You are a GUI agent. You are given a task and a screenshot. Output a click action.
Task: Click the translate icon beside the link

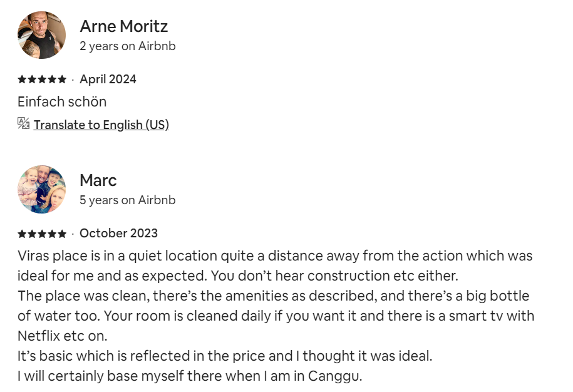(24, 123)
